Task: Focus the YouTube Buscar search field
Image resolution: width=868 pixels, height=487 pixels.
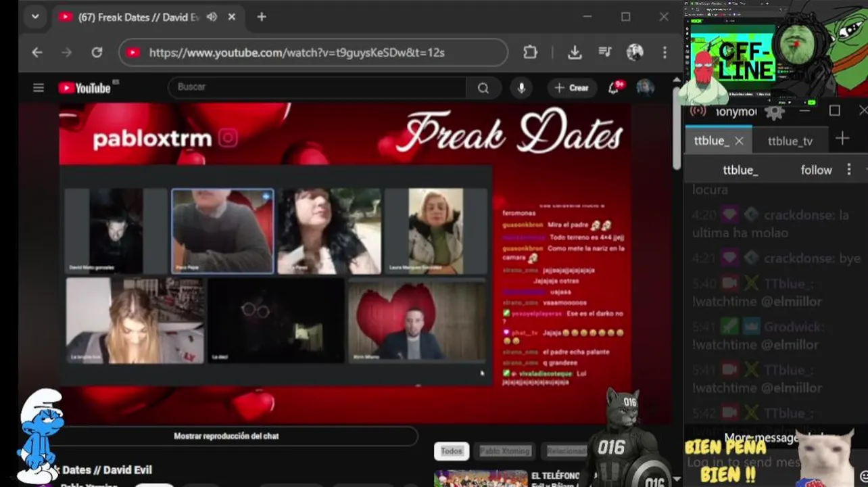Action: (x=316, y=87)
